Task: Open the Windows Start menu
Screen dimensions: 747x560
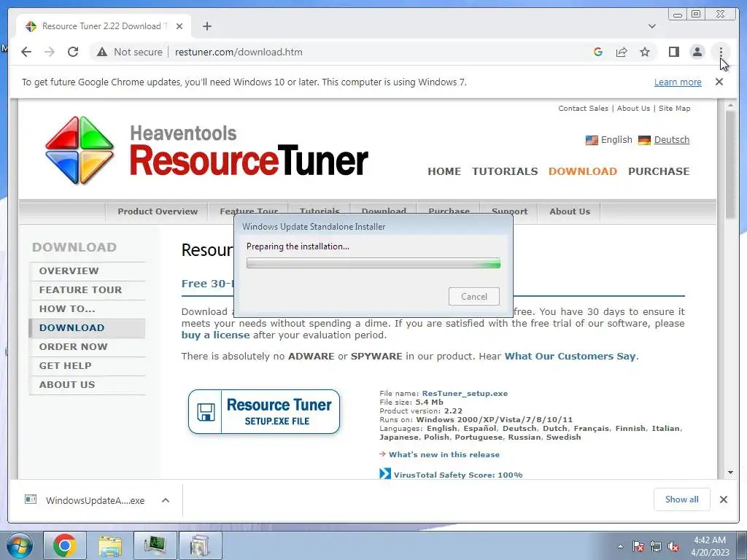Action: coord(19,545)
